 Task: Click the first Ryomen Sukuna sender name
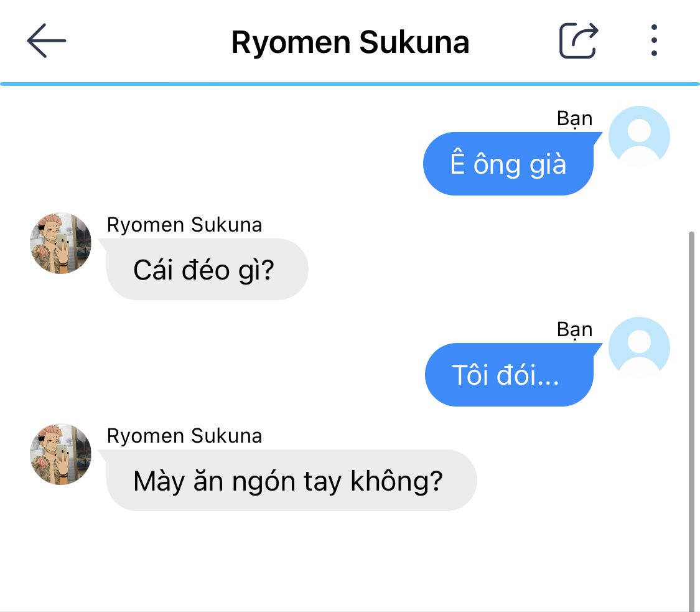(184, 225)
